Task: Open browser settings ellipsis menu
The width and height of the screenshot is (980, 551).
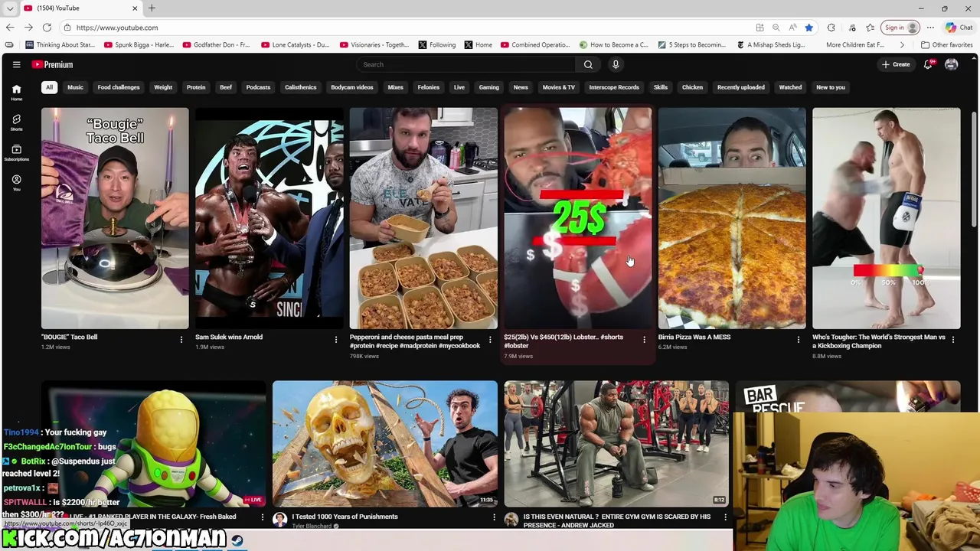Action: [x=930, y=28]
